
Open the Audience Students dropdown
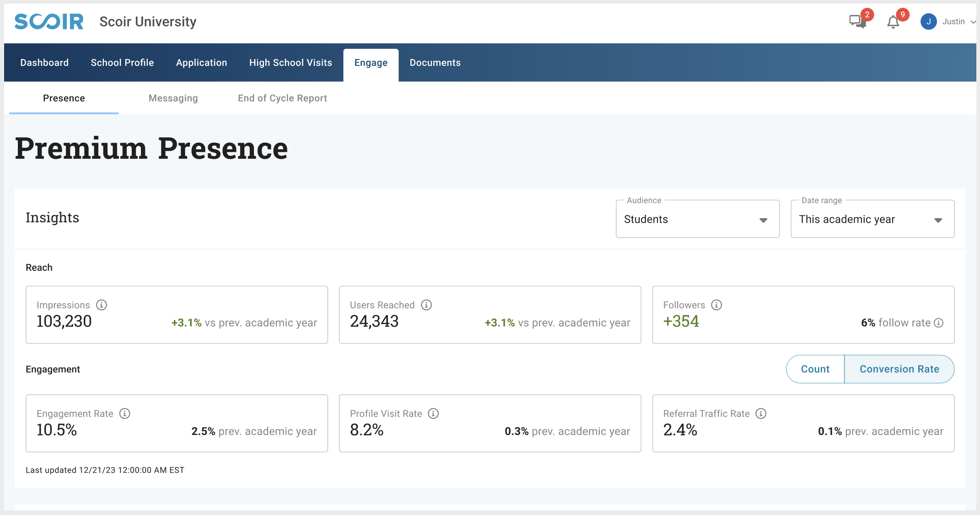click(x=697, y=220)
